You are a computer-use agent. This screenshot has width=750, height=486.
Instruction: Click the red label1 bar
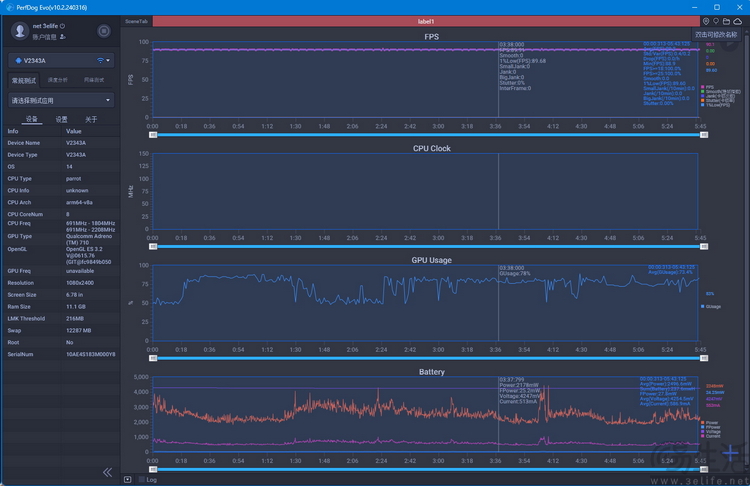tap(426, 22)
